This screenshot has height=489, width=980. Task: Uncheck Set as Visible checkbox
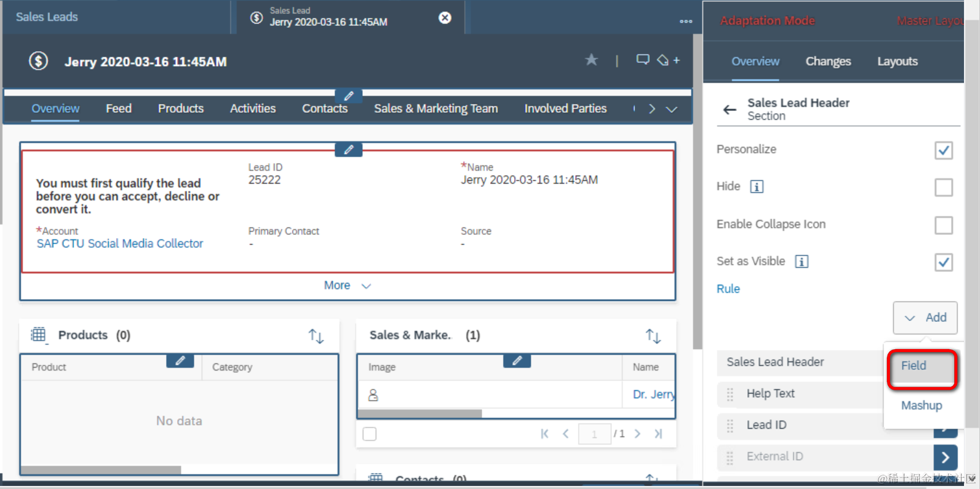coord(944,262)
